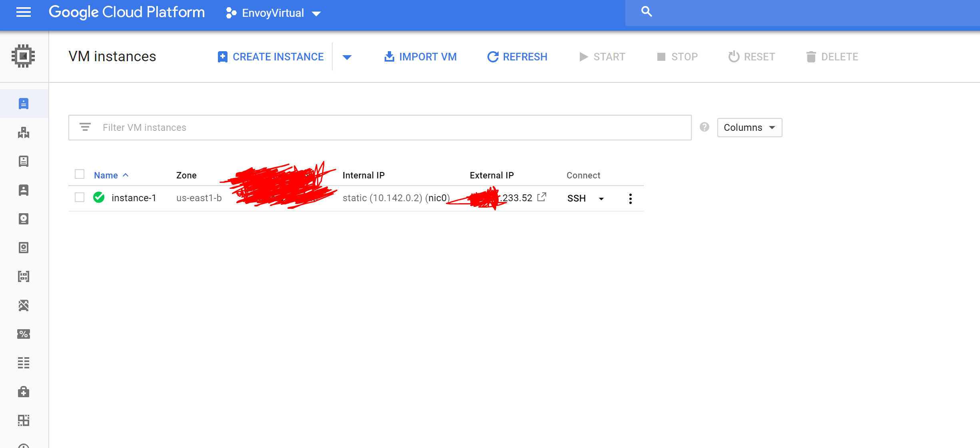The image size is (980, 448).
Task: Open Snapshots sidebar icon
Action: coord(24,248)
